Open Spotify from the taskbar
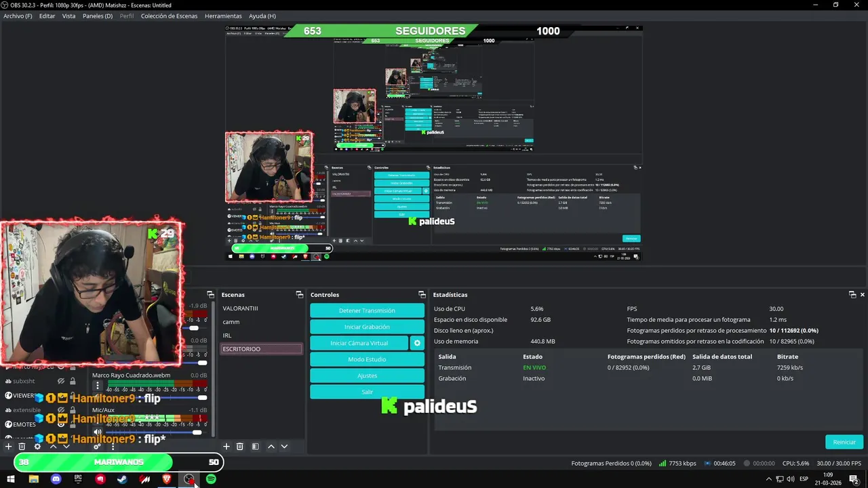Viewport: 868px width, 488px height. pyautogui.click(x=211, y=479)
